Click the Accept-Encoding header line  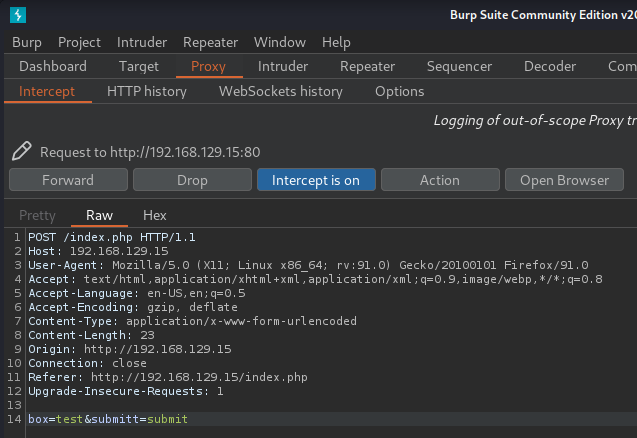coord(133,307)
